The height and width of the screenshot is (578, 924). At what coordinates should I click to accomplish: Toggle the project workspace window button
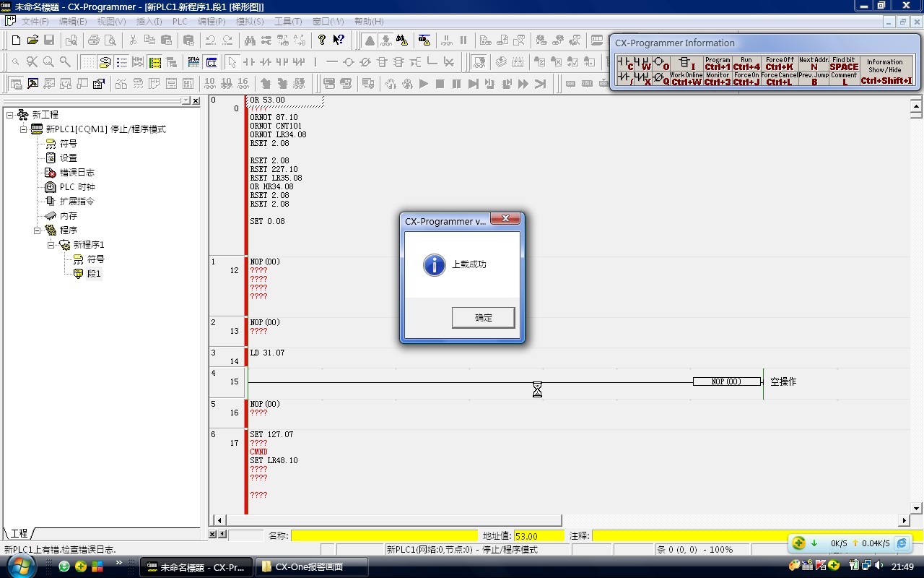[x=15, y=84]
